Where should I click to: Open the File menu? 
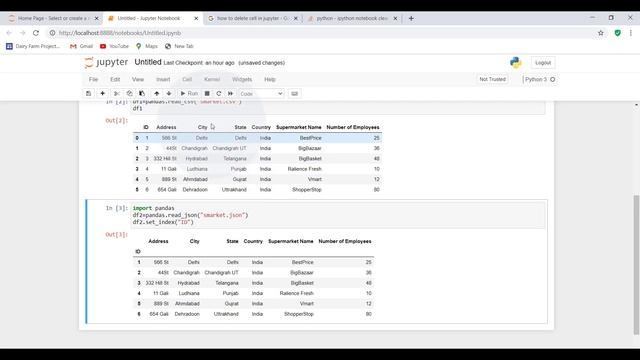pyautogui.click(x=93, y=79)
